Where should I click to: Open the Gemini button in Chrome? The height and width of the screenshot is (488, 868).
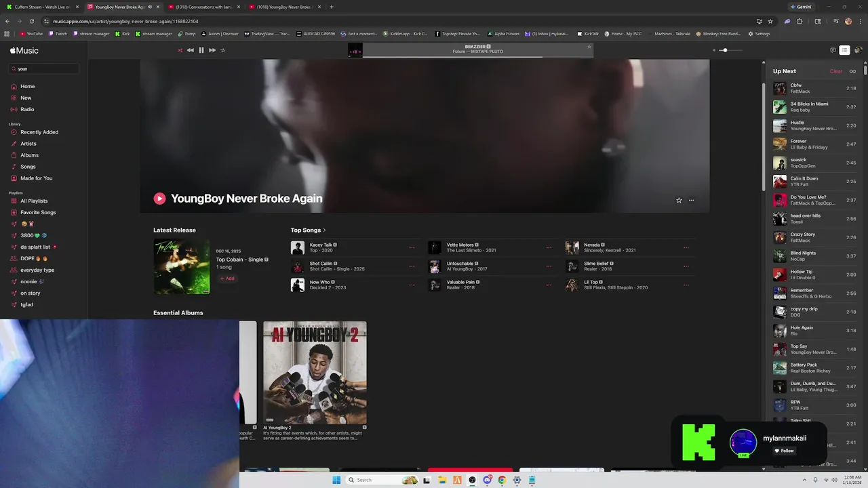802,7
